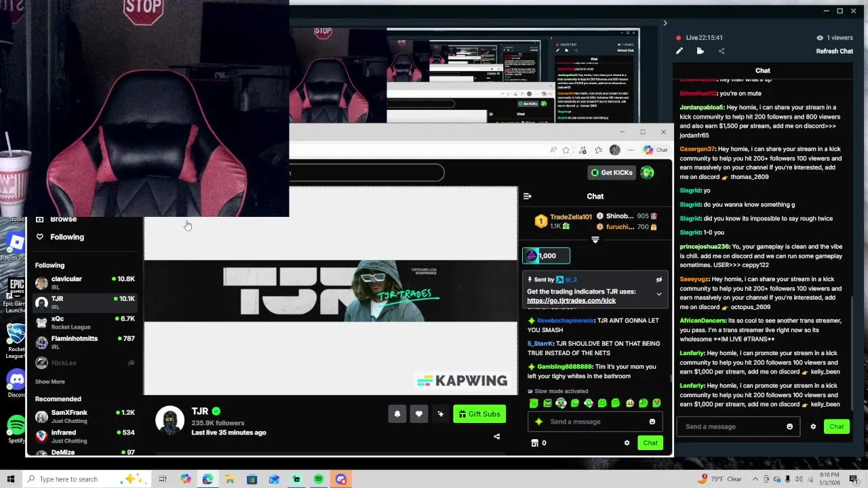Open the browser Copilot Chat button

pos(655,150)
